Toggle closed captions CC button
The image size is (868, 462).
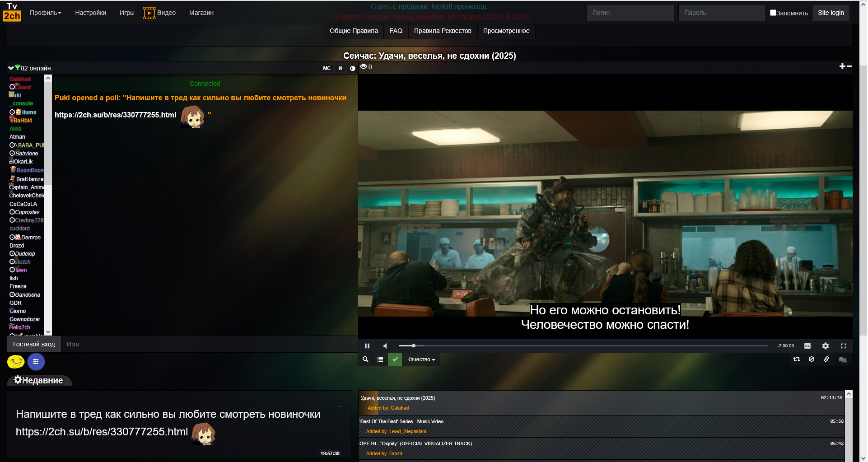pos(807,346)
